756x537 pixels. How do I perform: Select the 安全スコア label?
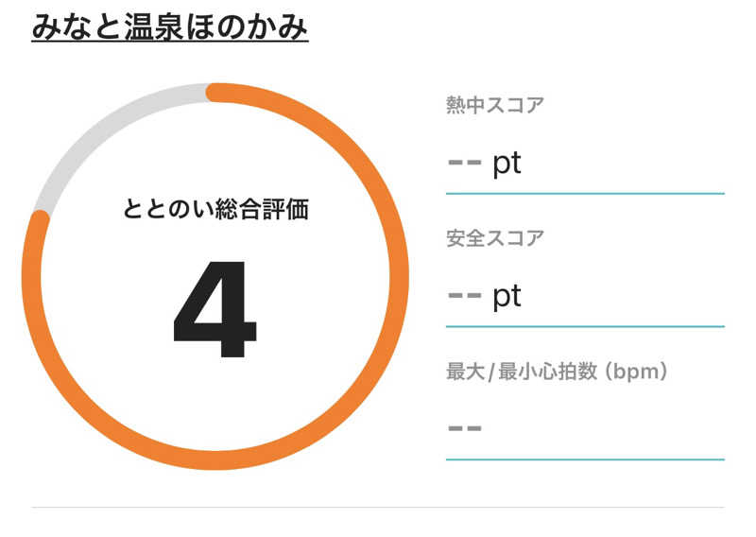click(x=494, y=238)
